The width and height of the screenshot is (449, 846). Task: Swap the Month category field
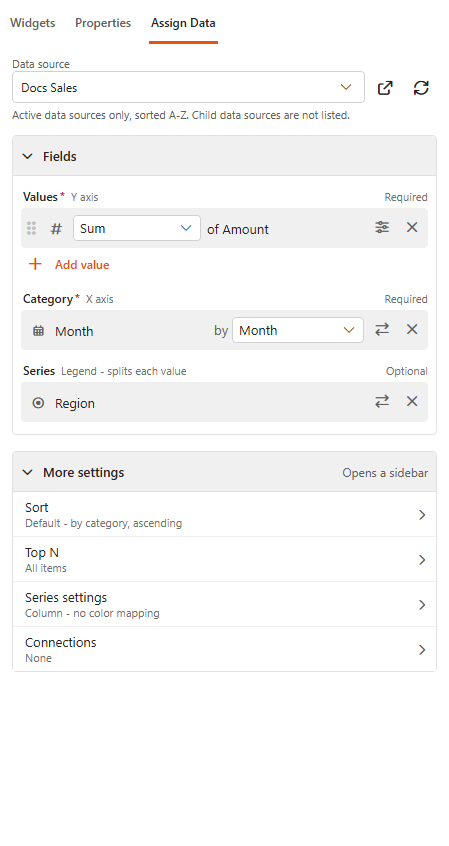click(382, 329)
